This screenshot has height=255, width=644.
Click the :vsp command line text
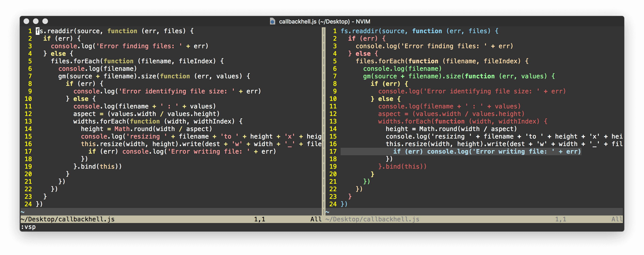tap(28, 227)
